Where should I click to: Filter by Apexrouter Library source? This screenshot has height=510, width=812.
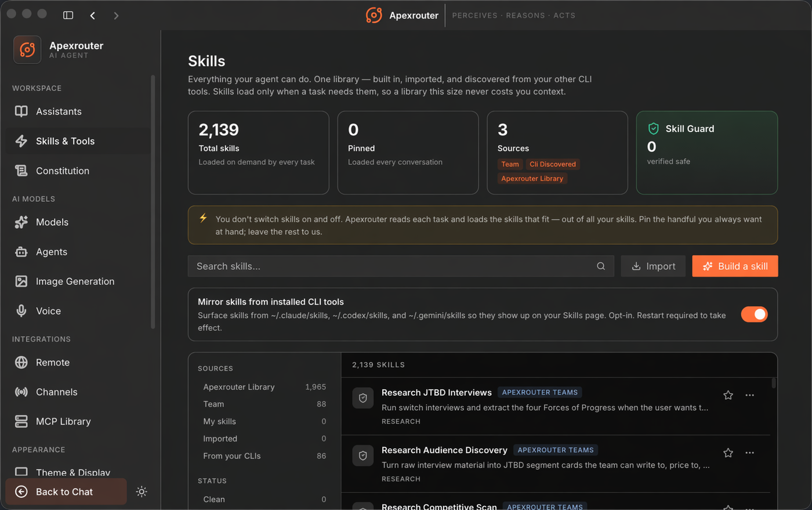click(x=264, y=387)
